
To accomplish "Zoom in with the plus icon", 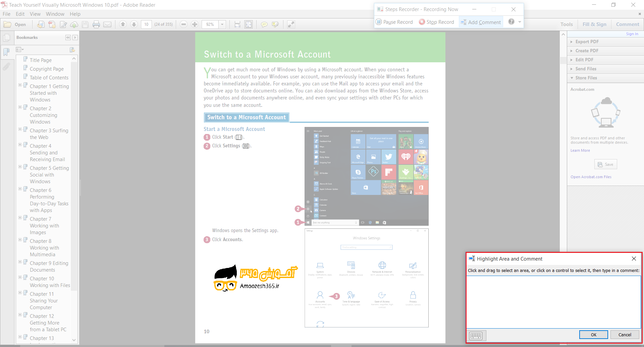I will pos(195,24).
